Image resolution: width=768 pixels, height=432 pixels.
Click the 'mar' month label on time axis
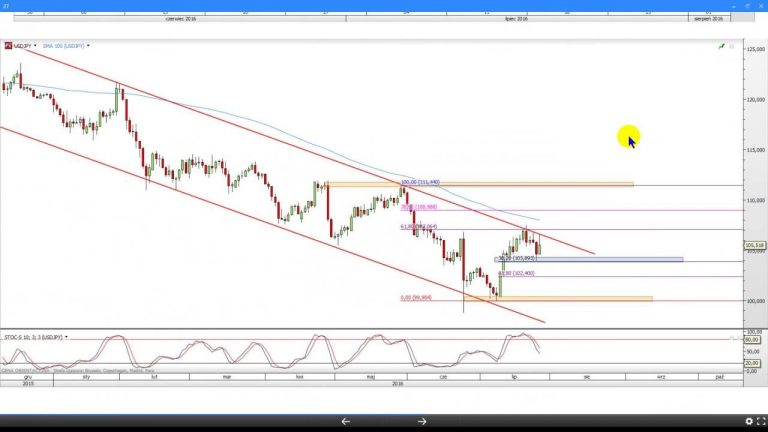point(227,377)
